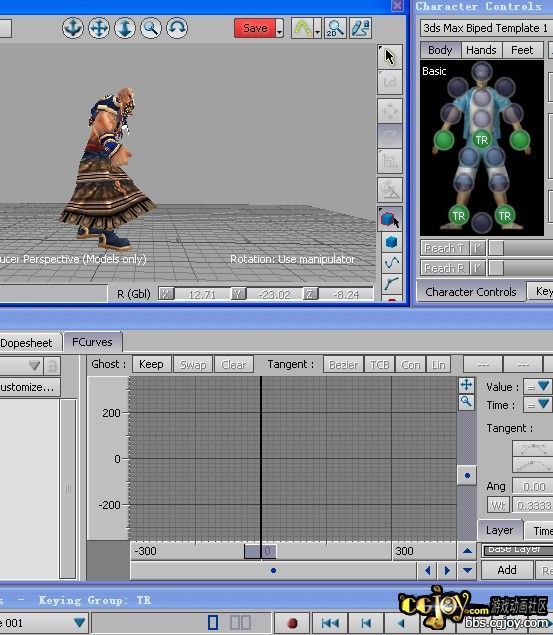This screenshot has width=553, height=635.
Task: Click the down arrow below timeline scroll
Action: pos(467,571)
